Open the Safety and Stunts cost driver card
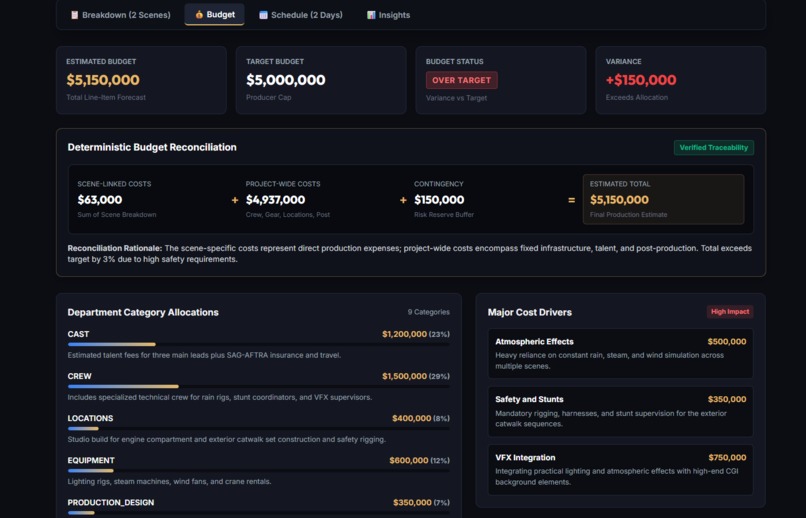Image resolution: width=806 pixels, height=518 pixels. [620, 412]
